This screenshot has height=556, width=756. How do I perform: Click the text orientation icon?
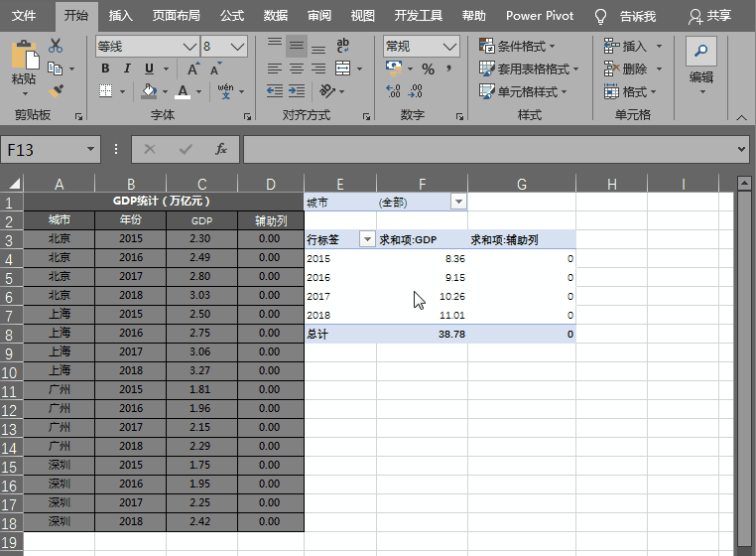click(x=327, y=90)
